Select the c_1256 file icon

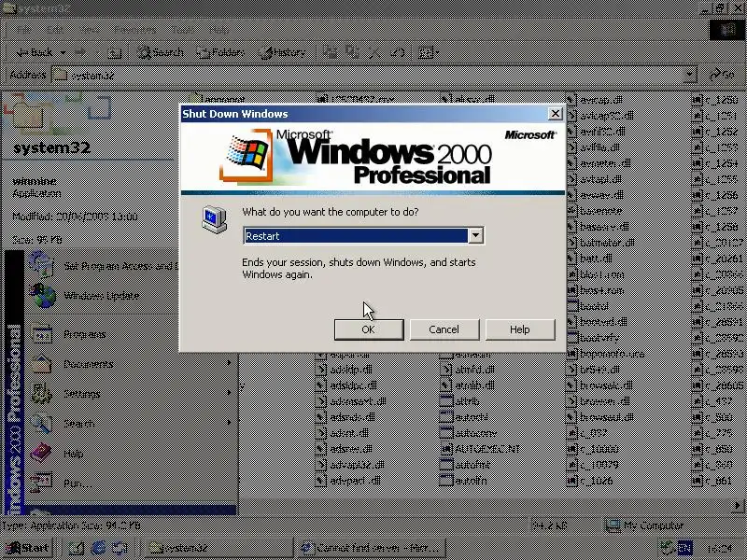[697, 195]
